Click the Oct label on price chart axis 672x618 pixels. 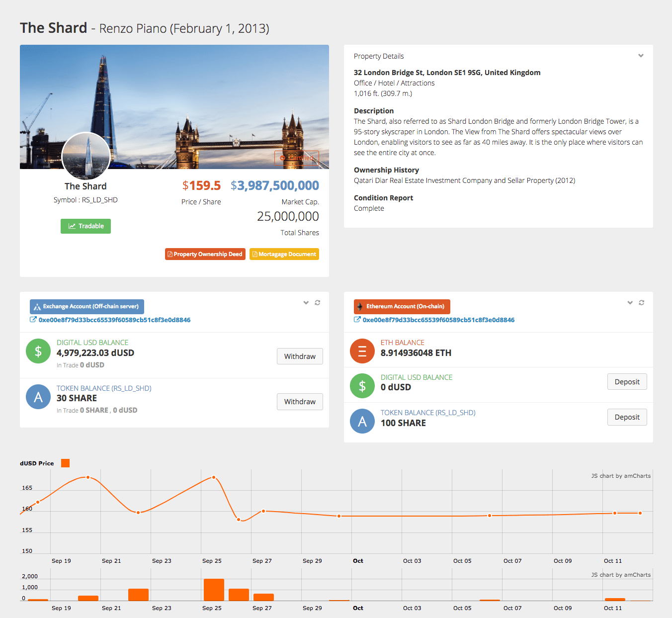358,561
